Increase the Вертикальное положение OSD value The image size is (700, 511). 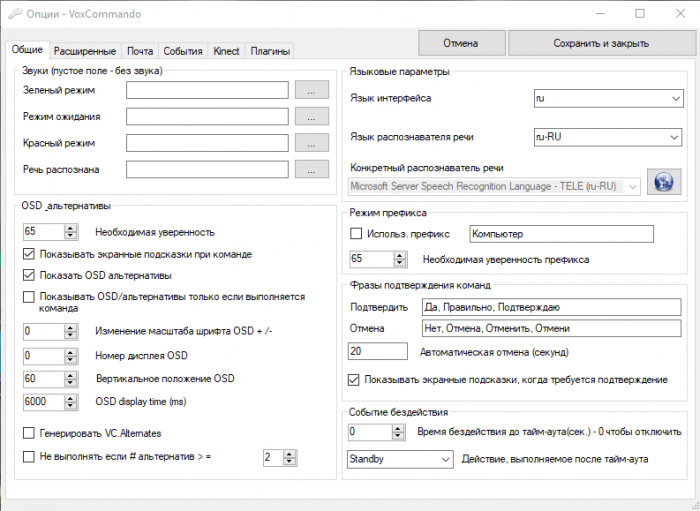70,374
